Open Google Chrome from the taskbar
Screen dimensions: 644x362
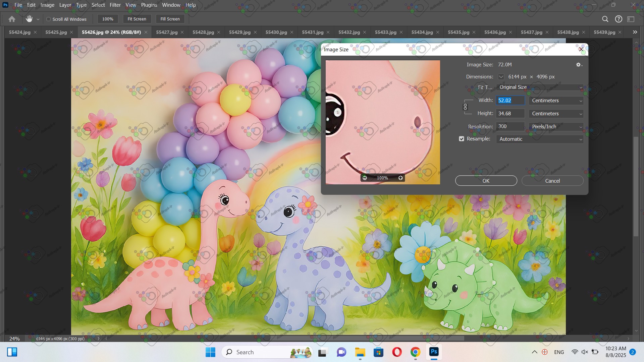(415, 352)
